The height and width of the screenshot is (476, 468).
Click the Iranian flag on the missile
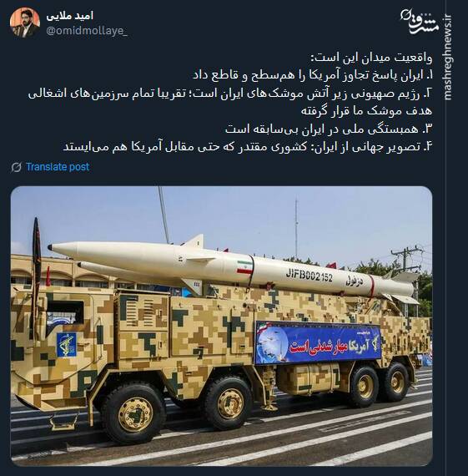point(245,267)
